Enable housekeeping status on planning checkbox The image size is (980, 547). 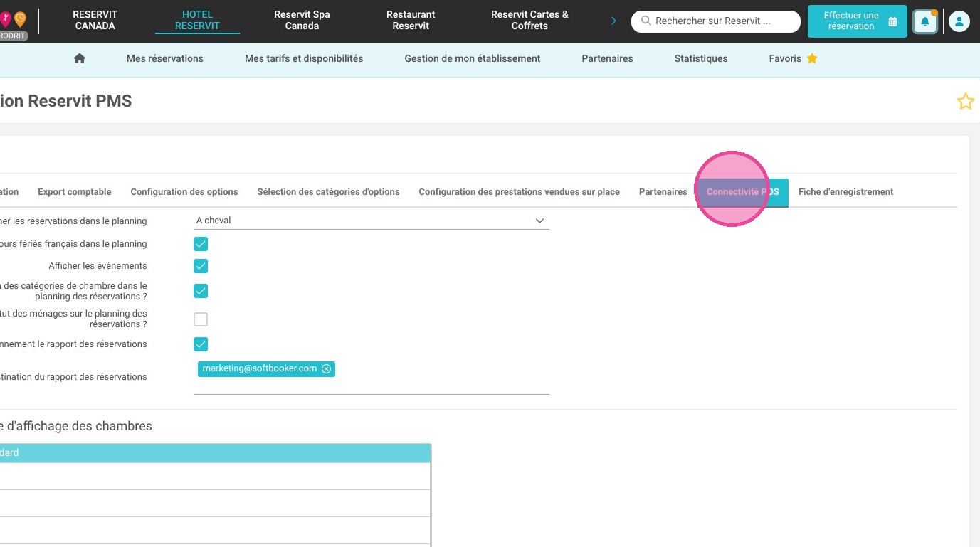coord(201,319)
